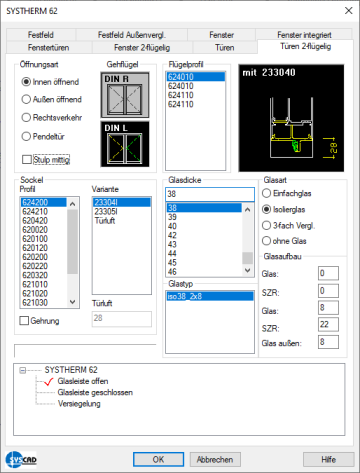The image size is (360, 473).
Task: Select first Flügelprofil entry 624010
Action: pyautogui.click(x=196, y=77)
